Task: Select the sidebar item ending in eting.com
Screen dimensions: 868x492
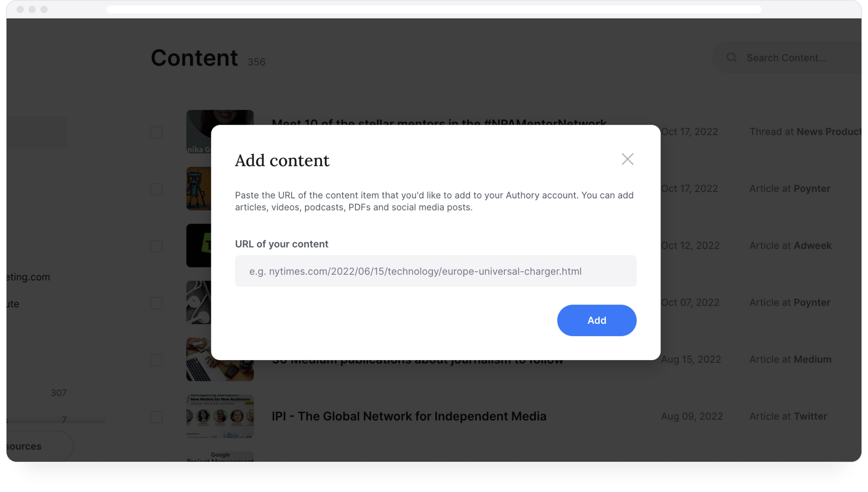Action: (x=28, y=277)
